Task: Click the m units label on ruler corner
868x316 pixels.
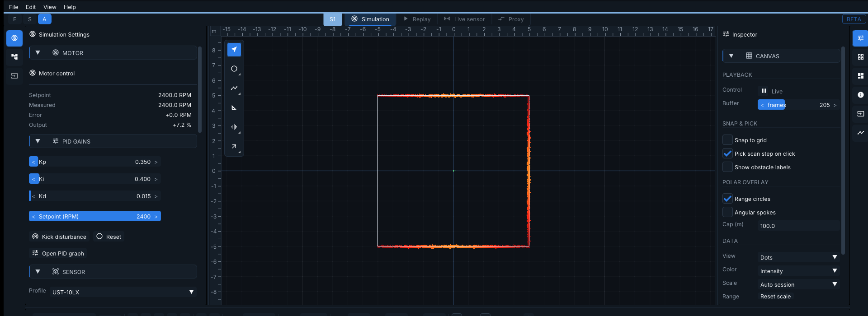Action: (x=214, y=31)
